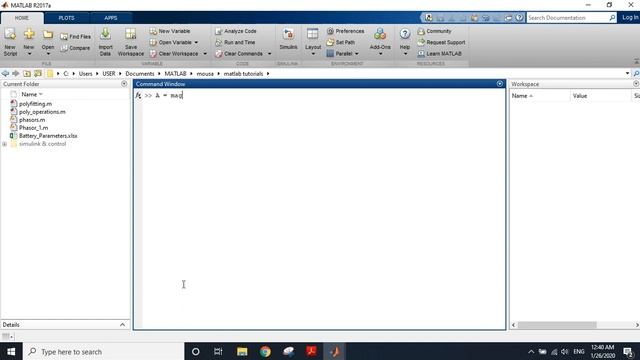Click Workspace horizontal scrollbar thumb

coord(557,325)
